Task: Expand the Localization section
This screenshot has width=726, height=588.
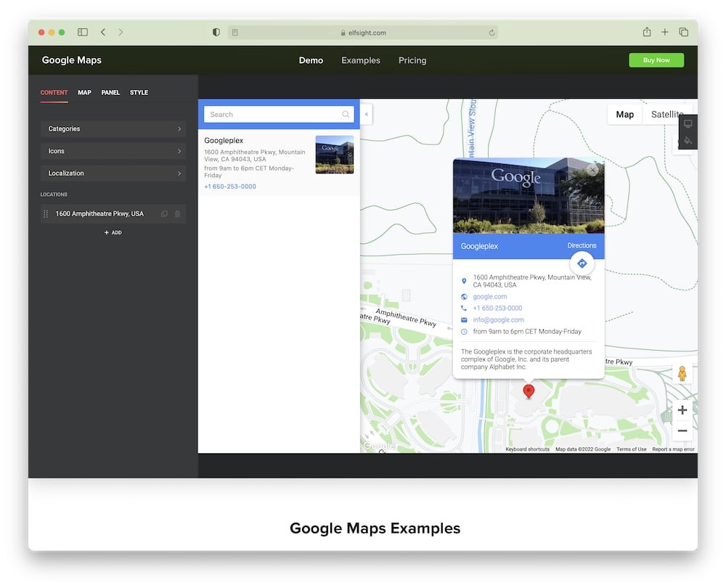Action: click(113, 173)
